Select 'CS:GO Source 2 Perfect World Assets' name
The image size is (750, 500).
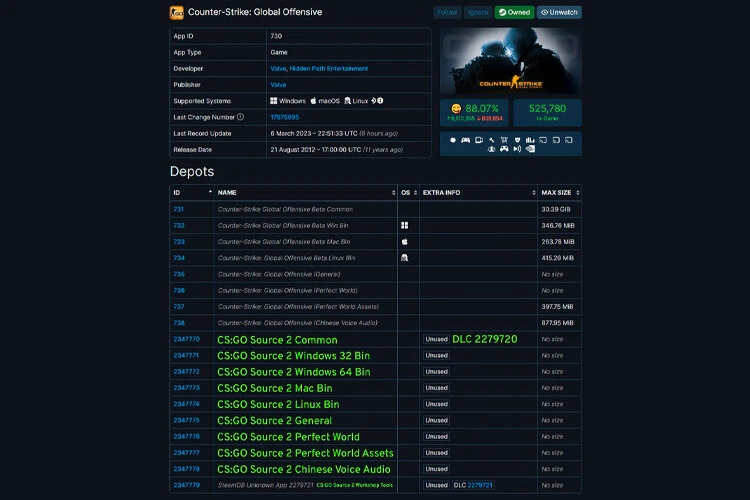pyautogui.click(x=305, y=453)
